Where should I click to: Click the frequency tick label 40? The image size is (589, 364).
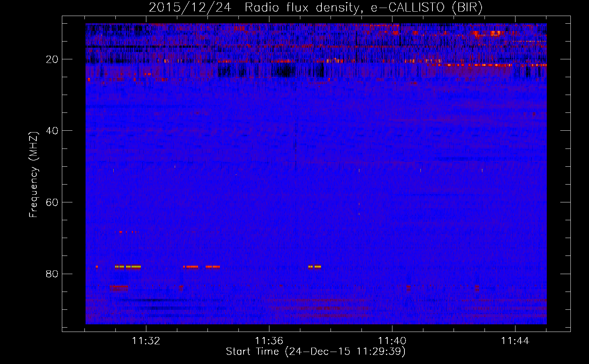(52, 131)
